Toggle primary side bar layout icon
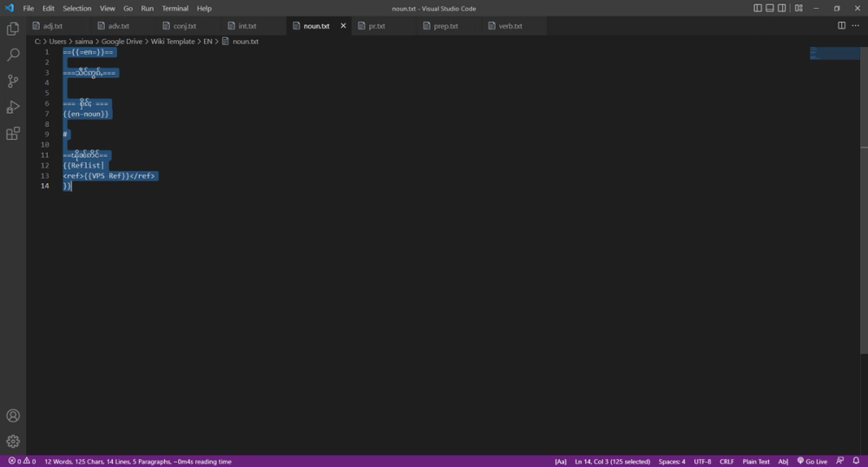This screenshot has width=868, height=467. point(758,8)
